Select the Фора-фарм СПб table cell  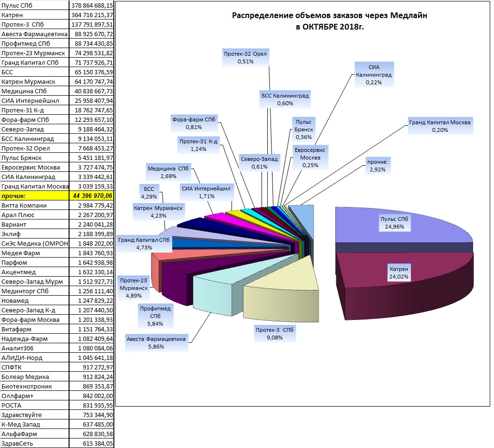pos(34,119)
